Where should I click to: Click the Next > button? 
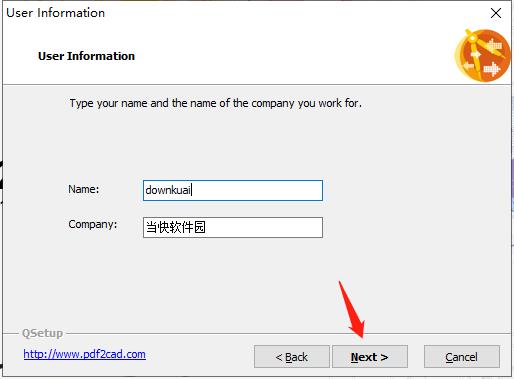370,357
